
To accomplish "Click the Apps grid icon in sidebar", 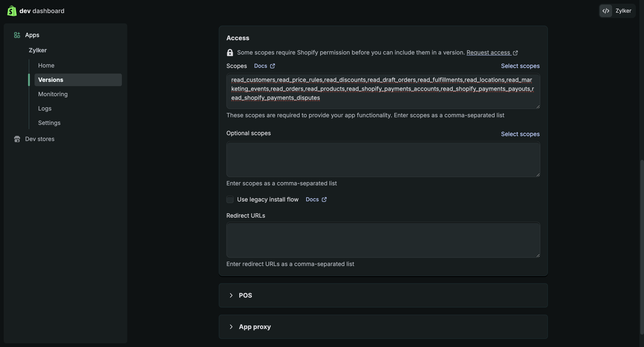I will click(17, 35).
